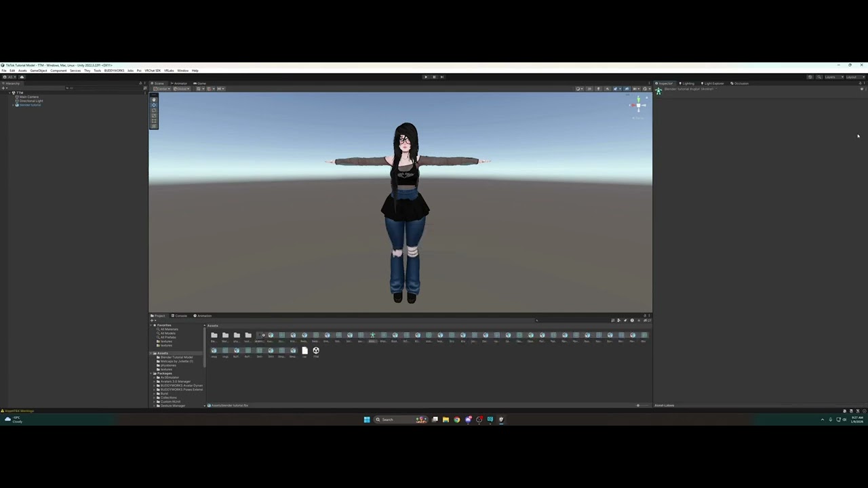Open the BUDDYWORKS menu
Screen dimensions: 868x488
click(x=114, y=70)
